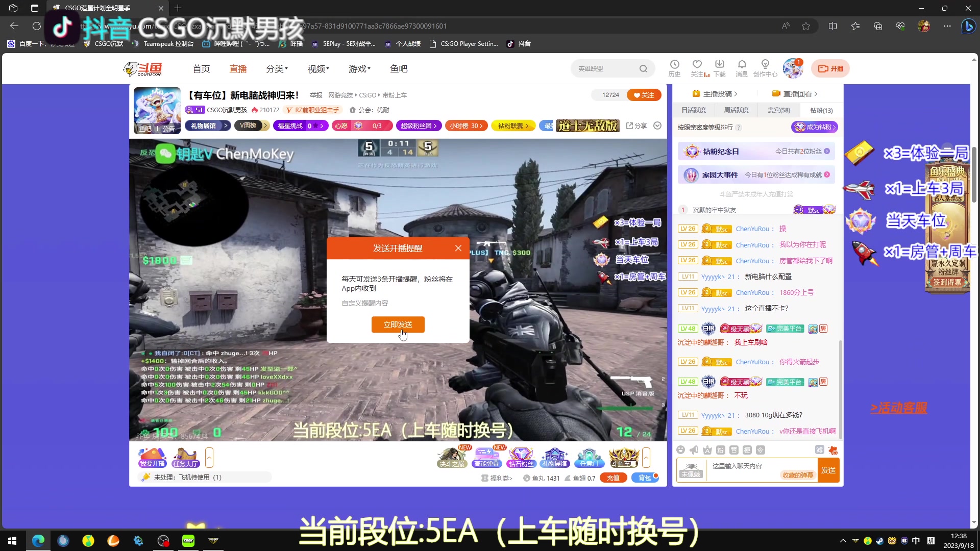Image resolution: width=980 pixels, height=551 pixels.
Task: Select the 直播 nav item
Action: coord(238,69)
